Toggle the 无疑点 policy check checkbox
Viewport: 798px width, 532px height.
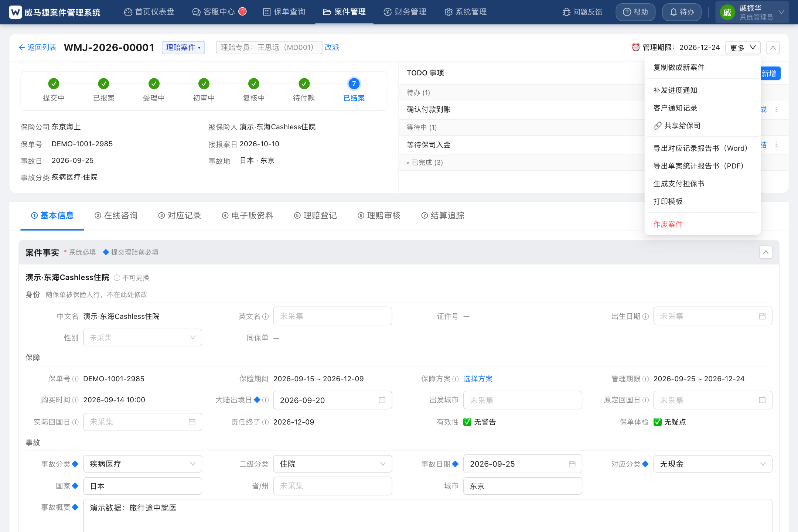click(657, 422)
